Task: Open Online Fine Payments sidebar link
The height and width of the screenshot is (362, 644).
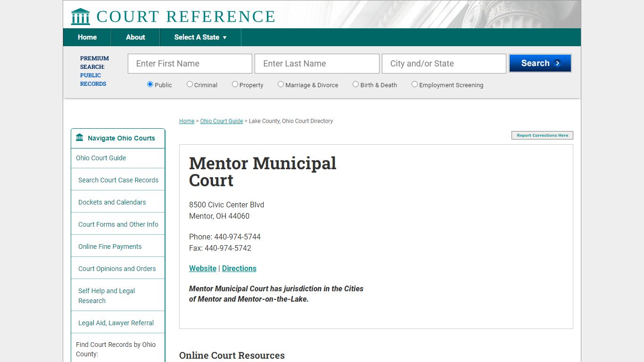Action: 110,247
